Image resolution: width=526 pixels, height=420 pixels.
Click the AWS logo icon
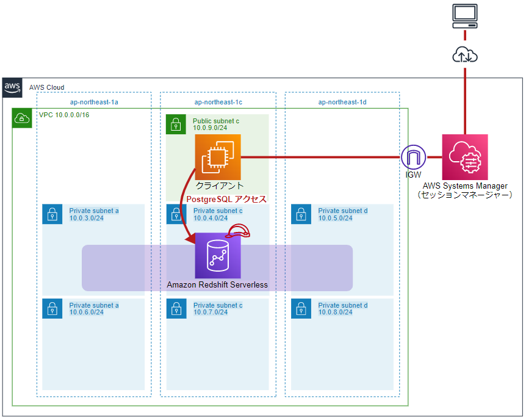pyautogui.click(x=12, y=88)
